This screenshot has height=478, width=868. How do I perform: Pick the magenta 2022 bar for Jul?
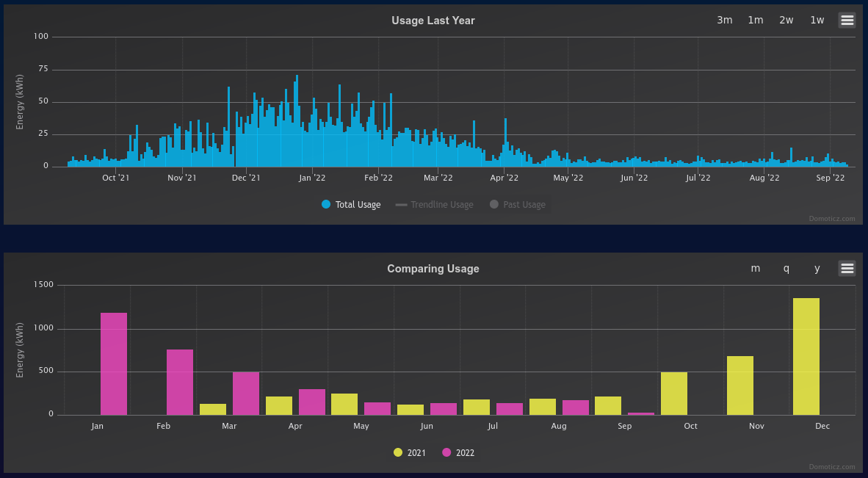coord(510,409)
